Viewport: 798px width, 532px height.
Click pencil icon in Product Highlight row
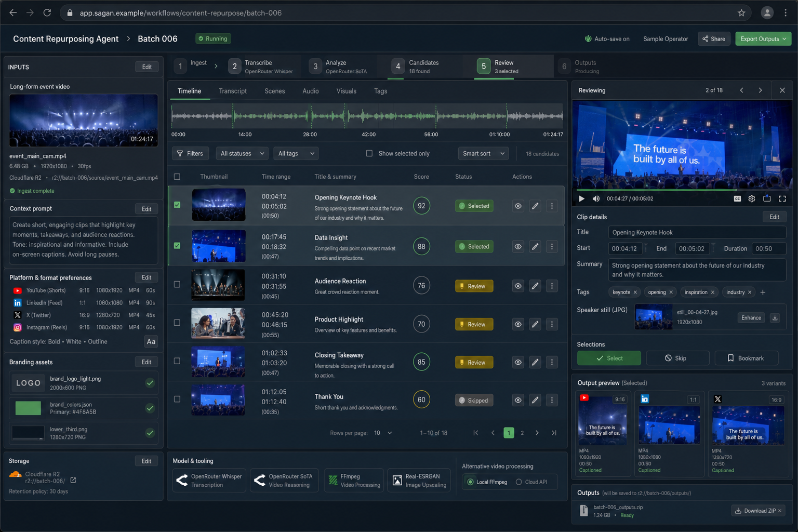click(x=535, y=324)
